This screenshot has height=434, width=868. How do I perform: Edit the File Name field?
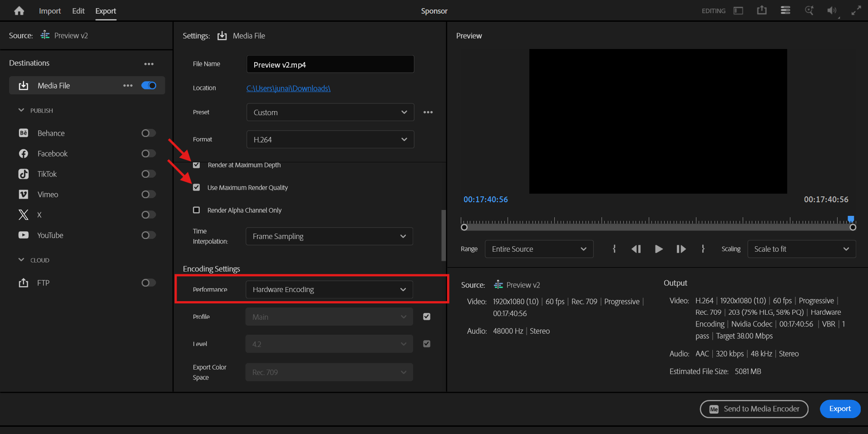pos(330,64)
